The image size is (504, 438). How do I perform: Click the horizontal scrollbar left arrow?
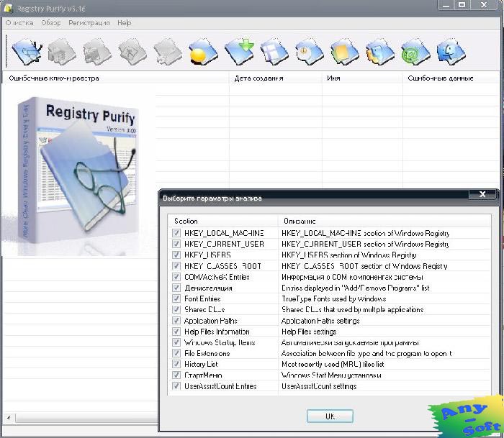9,417
